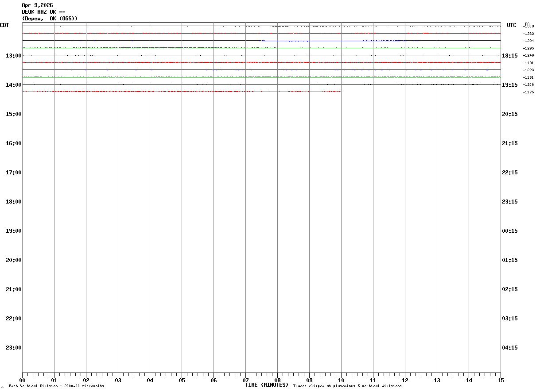Click the "UTC" timezone label
This screenshot has width=536, height=392.
tap(512, 25)
